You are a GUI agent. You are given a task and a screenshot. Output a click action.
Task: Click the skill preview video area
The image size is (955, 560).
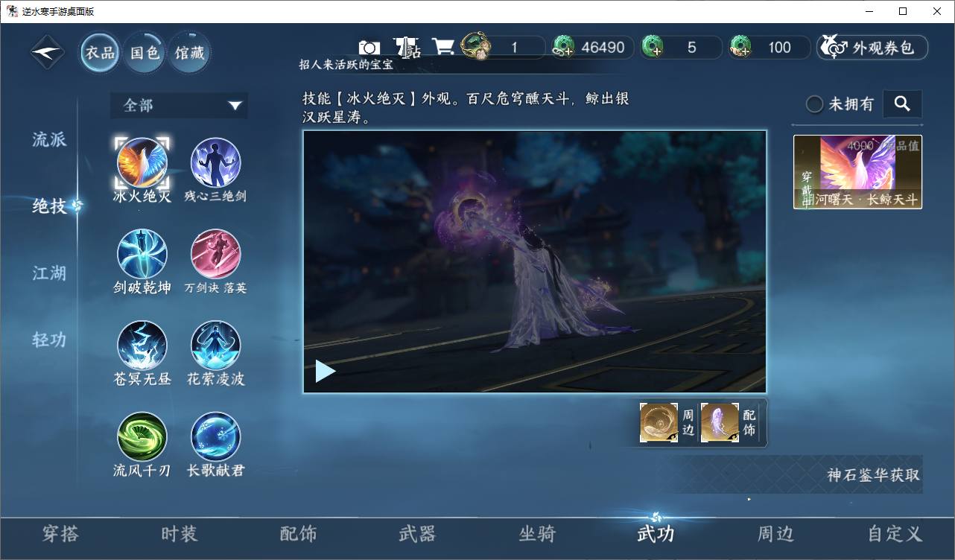[535, 261]
